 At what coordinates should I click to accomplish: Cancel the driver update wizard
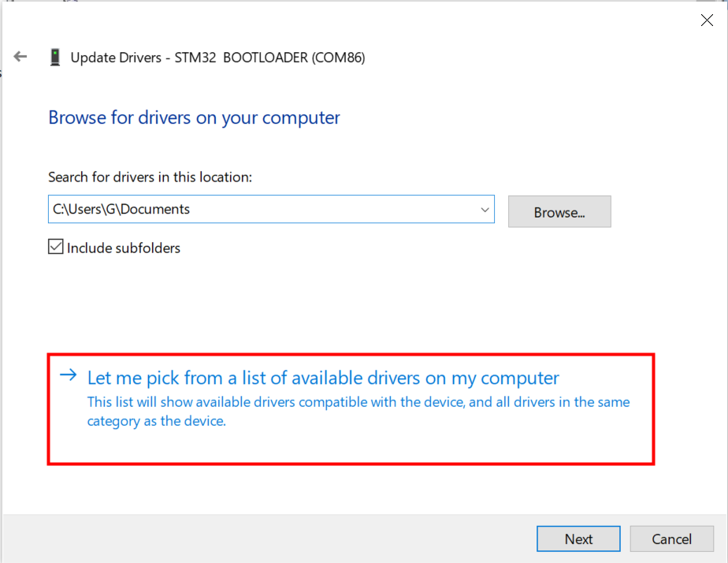point(671,539)
